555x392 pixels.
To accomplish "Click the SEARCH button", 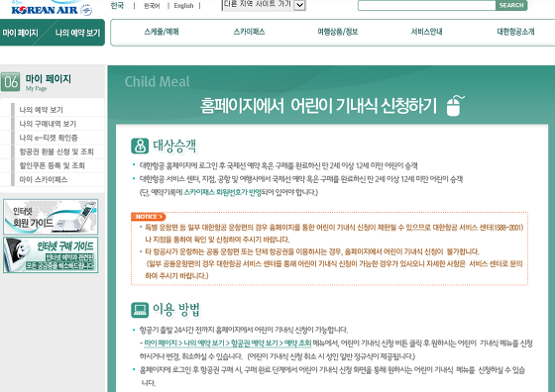I will click(511, 5).
